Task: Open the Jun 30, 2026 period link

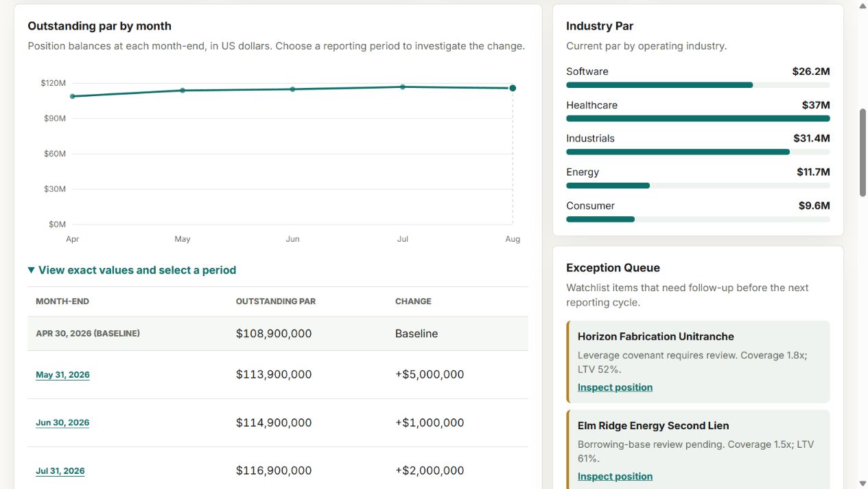Action: (x=62, y=423)
